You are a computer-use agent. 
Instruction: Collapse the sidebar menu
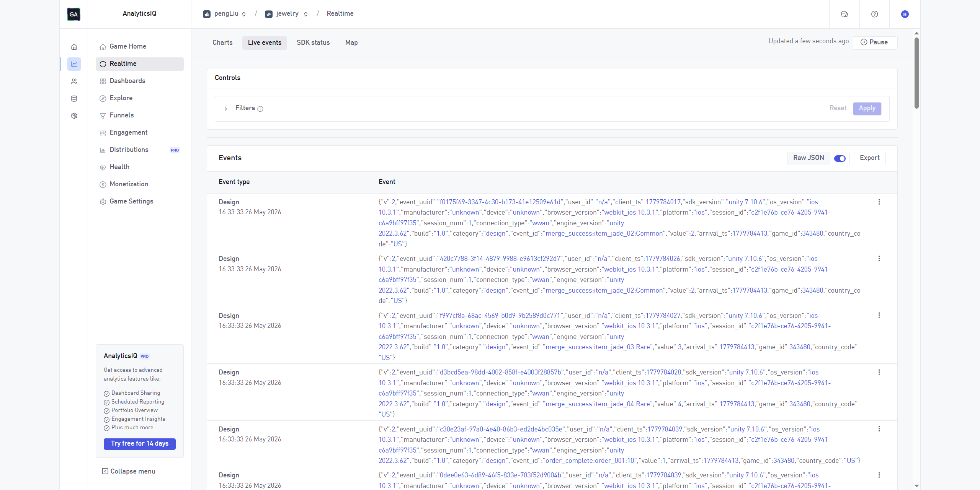point(129,471)
